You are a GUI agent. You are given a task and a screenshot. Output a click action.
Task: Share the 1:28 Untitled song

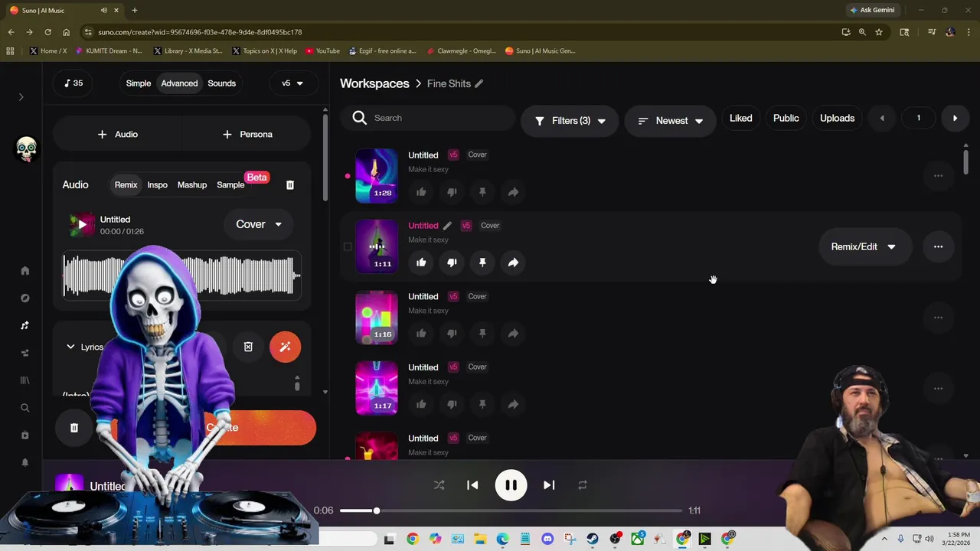tap(513, 192)
